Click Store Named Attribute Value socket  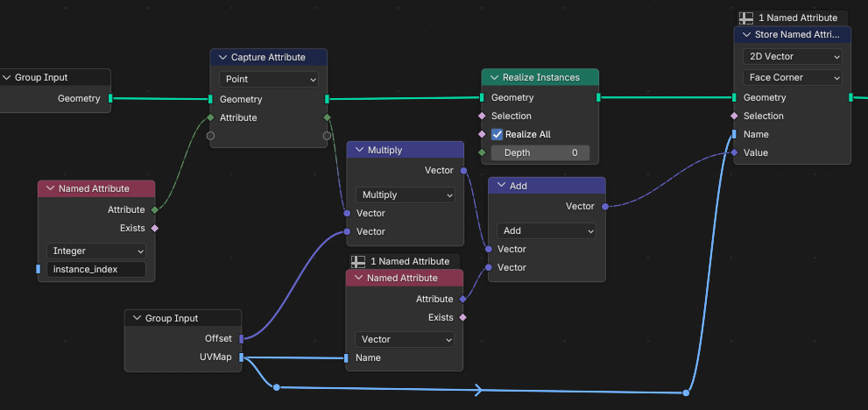734,152
